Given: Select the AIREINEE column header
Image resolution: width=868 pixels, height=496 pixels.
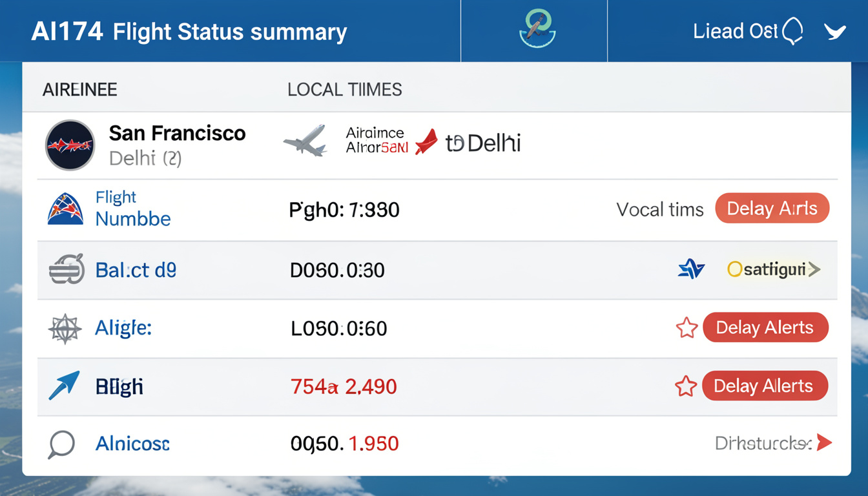Looking at the screenshot, I should 80,90.
